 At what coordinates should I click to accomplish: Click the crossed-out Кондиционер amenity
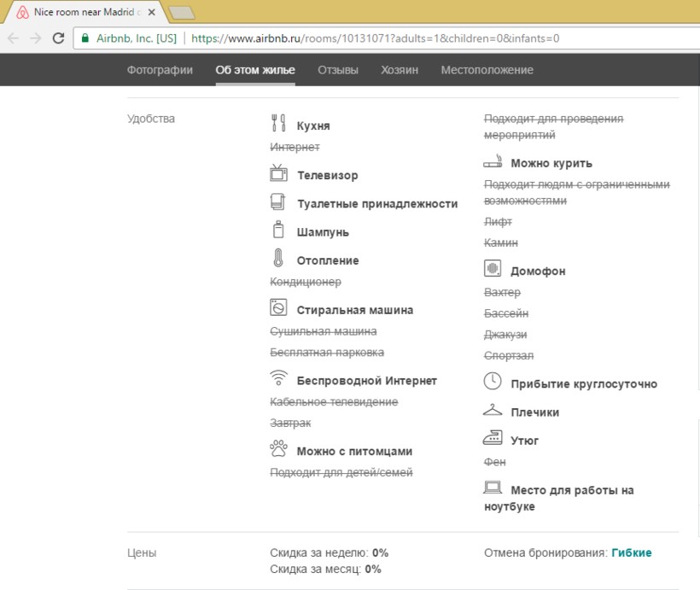click(x=306, y=282)
